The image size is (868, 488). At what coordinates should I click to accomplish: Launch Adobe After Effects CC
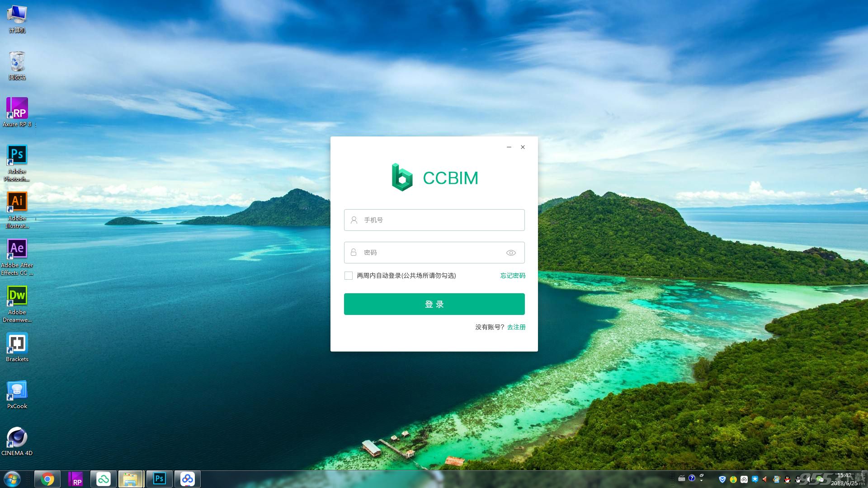pyautogui.click(x=17, y=248)
